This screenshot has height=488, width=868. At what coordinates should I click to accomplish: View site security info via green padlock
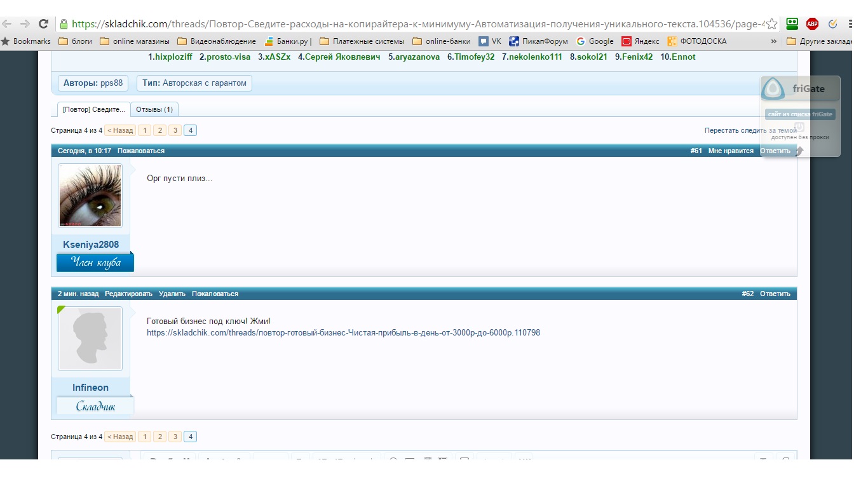pyautogui.click(x=64, y=24)
